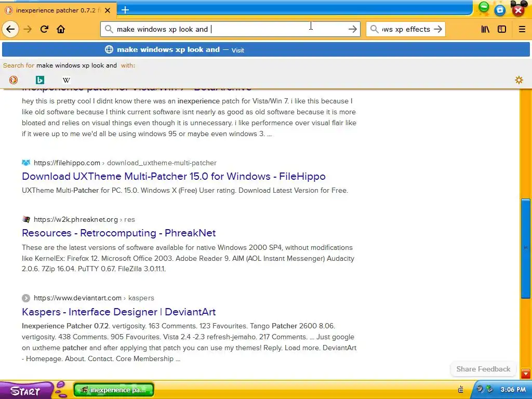Close the inexperience patcher tab
The image size is (532, 399).
pos(108,10)
